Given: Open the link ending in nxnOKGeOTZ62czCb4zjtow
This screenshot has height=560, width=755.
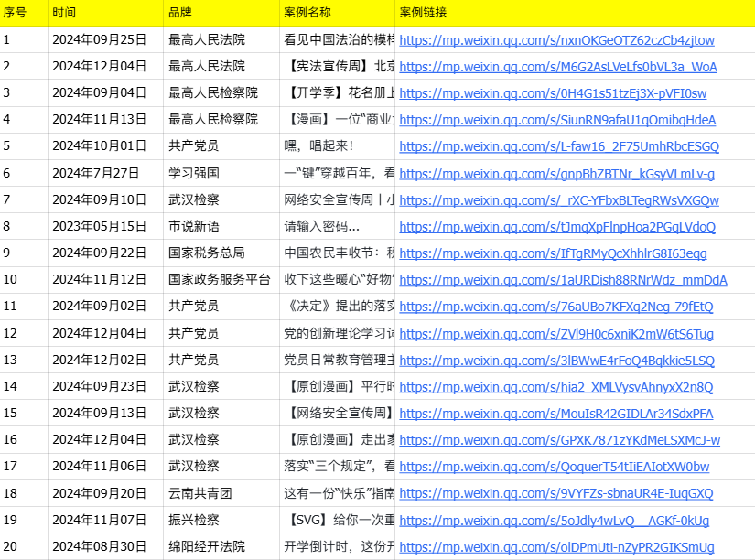Looking at the screenshot, I should pos(556,40).
